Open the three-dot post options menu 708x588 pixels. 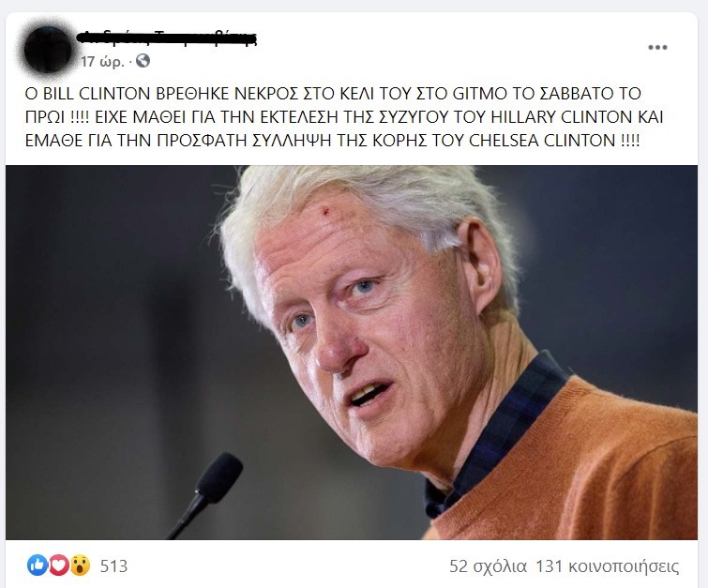pyautogui.click(x=657, y=47)
